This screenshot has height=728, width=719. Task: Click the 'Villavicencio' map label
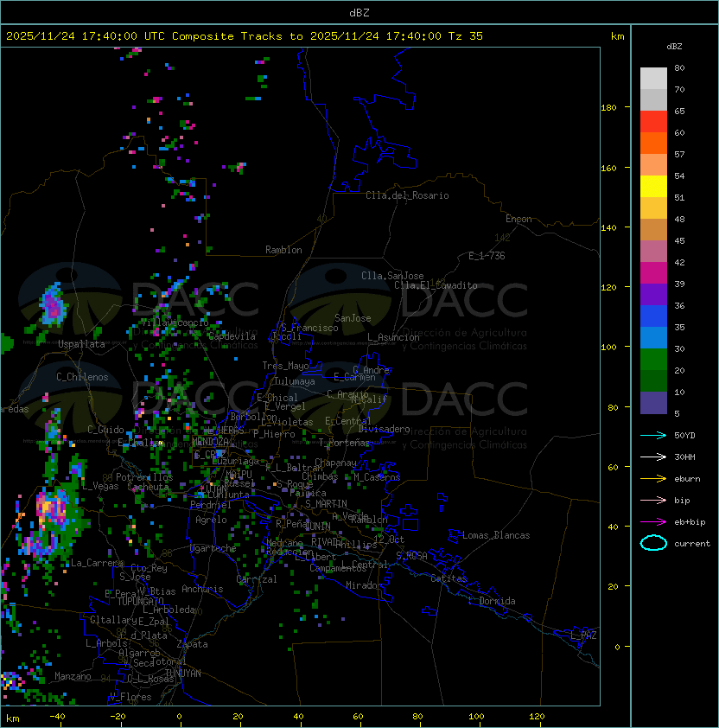(175, 322)
